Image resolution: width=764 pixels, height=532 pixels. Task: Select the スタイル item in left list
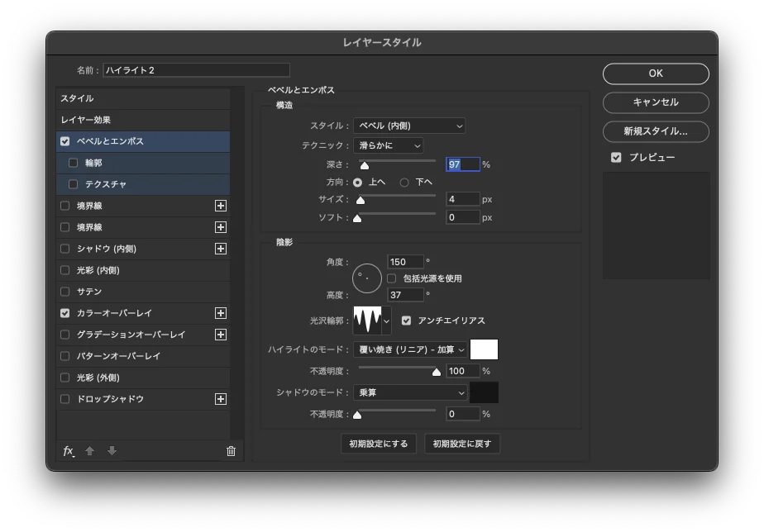coord(143,98)
